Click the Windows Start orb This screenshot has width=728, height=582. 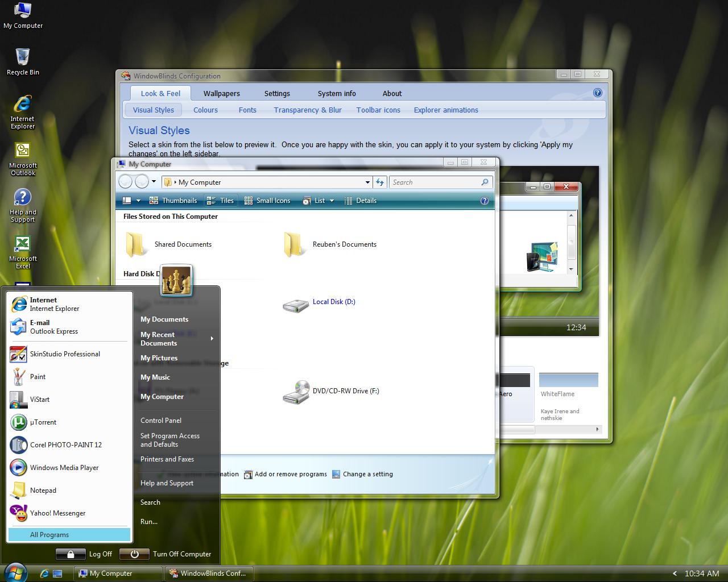[x=15, y=573]
